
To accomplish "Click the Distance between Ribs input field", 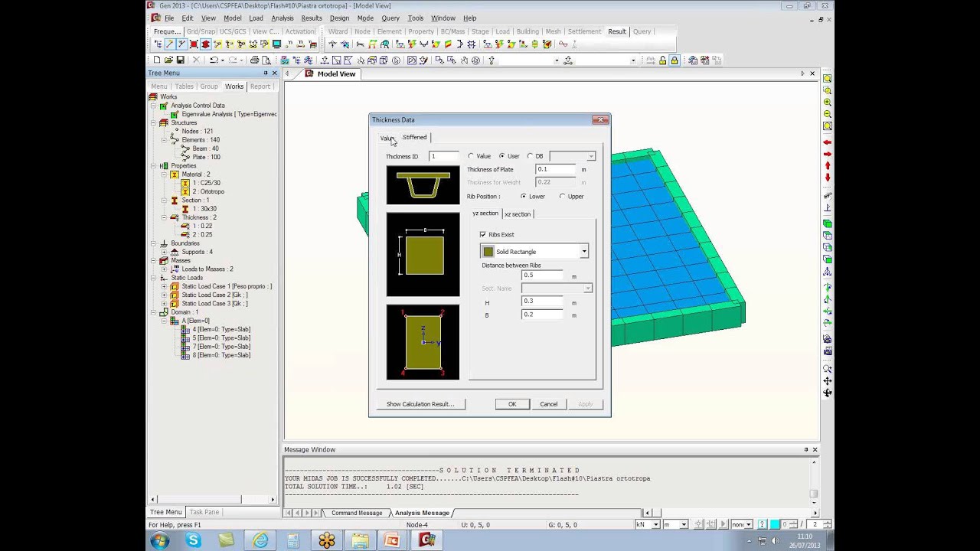I will (542, 275).
